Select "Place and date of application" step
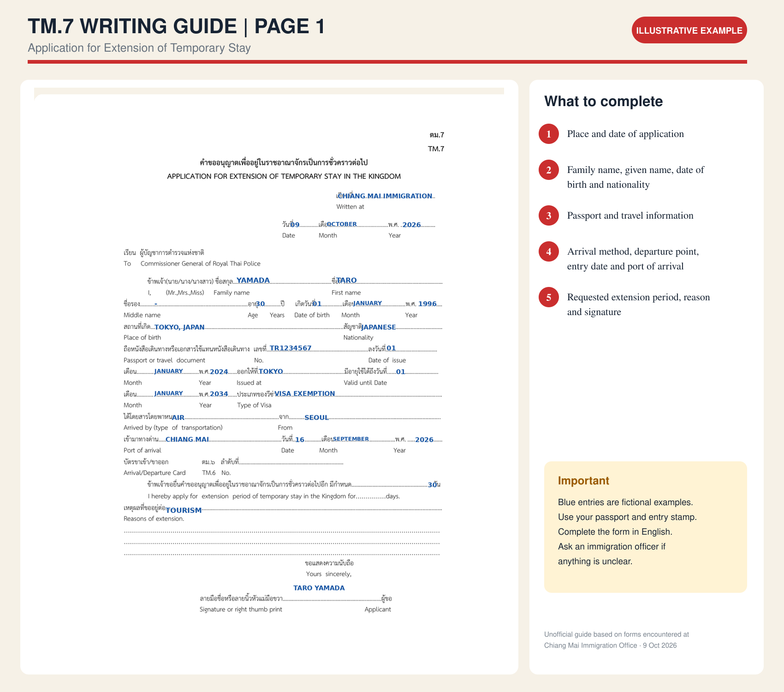Image resolution: width=784 pixels, height=692 pixels. click(625, 134)
